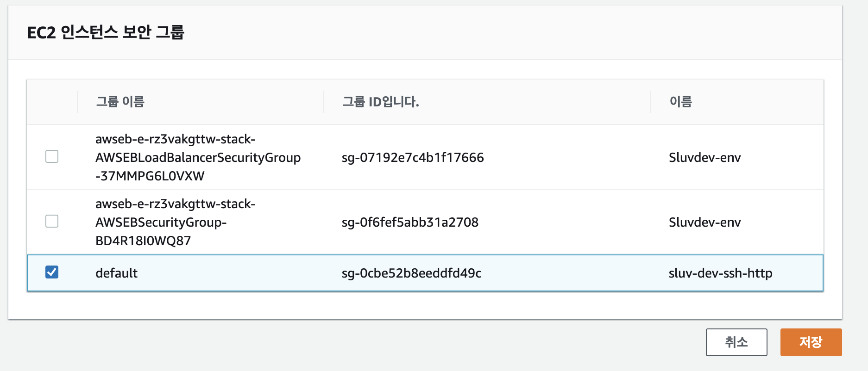Screen dimensions: 868x371
Task: Click the EC2 인스턴스 보안 그룹 heading
Action: coord(106,32)
